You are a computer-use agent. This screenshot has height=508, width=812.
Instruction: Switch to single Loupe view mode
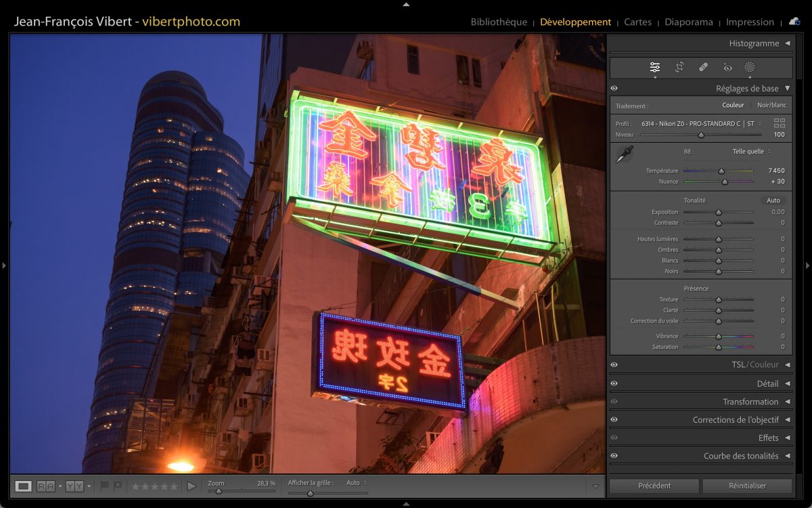(24, 486)
